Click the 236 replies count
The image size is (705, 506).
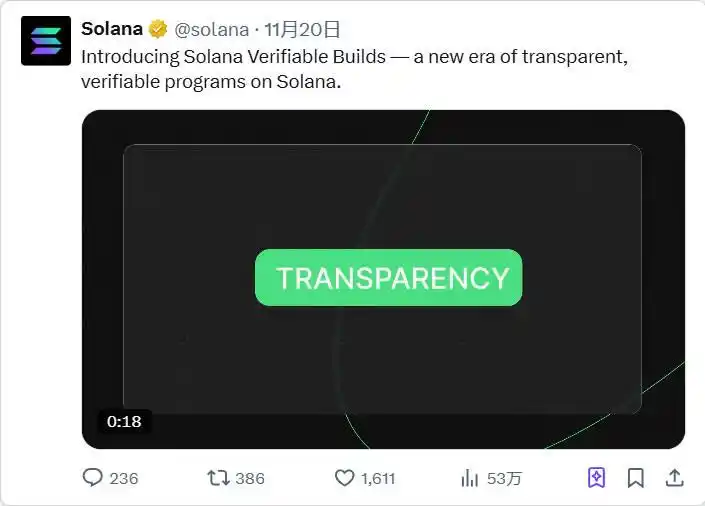(124, 478)
